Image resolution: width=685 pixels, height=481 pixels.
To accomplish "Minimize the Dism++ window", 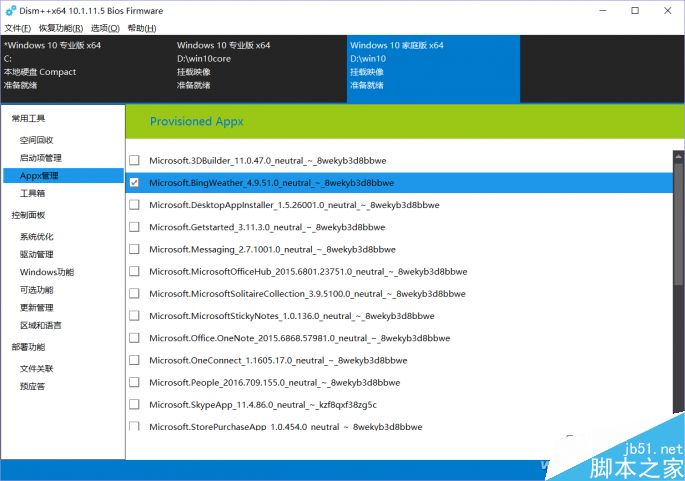I will [603, 10].
